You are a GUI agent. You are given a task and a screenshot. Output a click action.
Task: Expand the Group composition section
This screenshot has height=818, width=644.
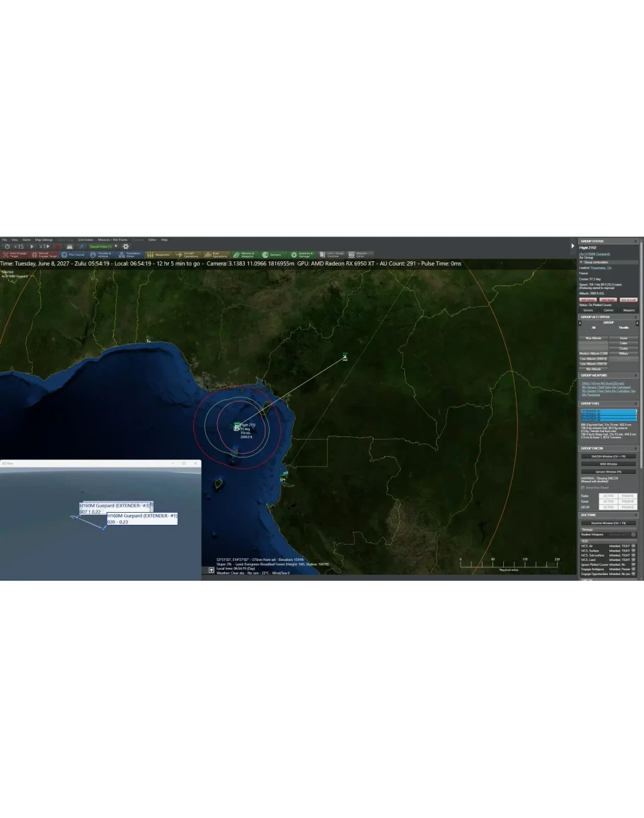click(x=581, y=262)
